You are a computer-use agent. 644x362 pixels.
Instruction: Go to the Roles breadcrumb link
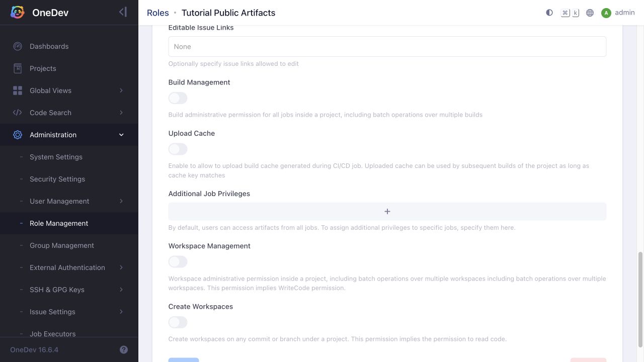pos(157,13)
